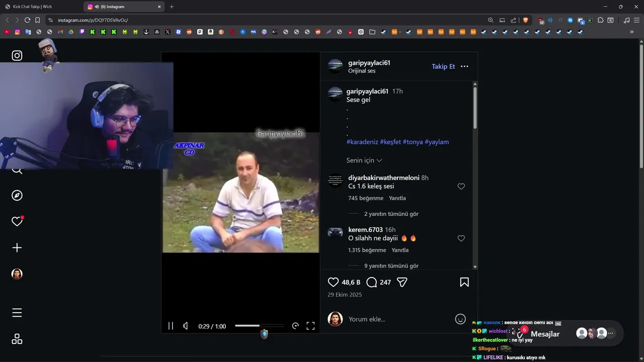644x362 pixels.
Task: Open the #keşfet hashtag
Action: (390, 142)
